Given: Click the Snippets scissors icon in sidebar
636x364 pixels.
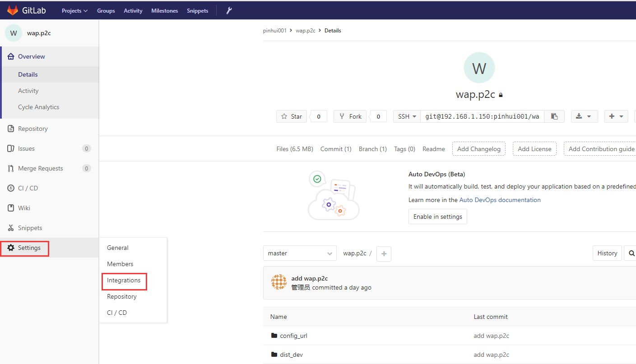Looking at the screenshot, I should pos(11,228).
